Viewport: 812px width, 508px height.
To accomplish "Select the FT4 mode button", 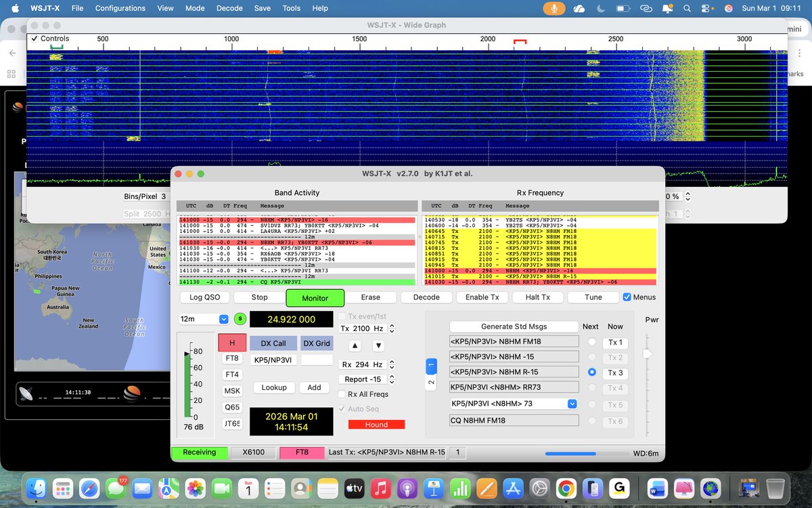I will (x=232, y=375).
